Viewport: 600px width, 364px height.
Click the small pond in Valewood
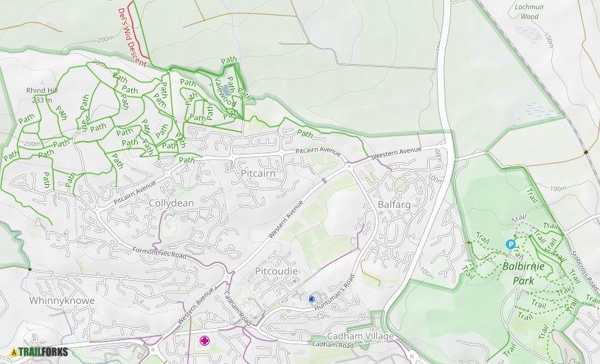(x=226, y=90)
